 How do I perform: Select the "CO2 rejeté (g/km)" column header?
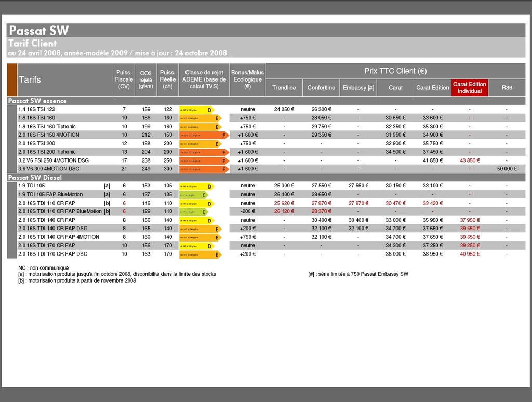tap(146, 79)
